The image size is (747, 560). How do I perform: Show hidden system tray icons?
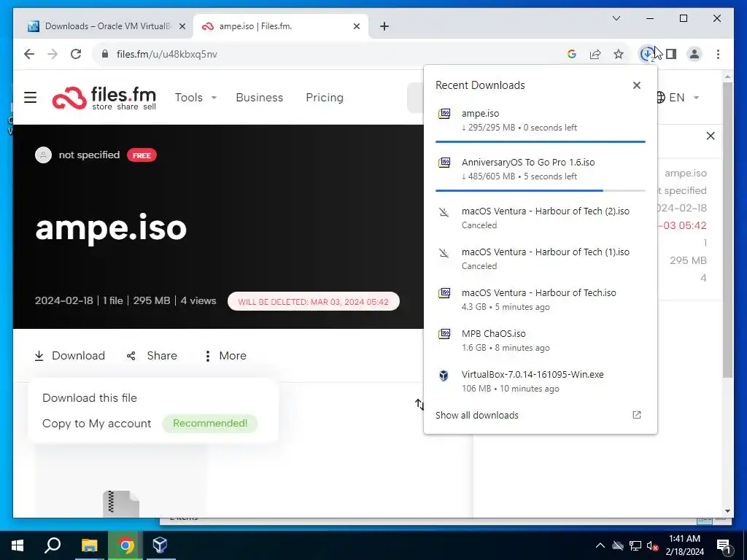click(x=600, y=545)
